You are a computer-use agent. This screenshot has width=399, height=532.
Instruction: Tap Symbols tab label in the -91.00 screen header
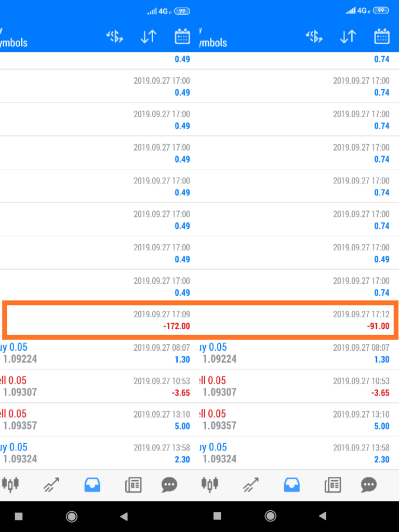click(x=214, y=43)
